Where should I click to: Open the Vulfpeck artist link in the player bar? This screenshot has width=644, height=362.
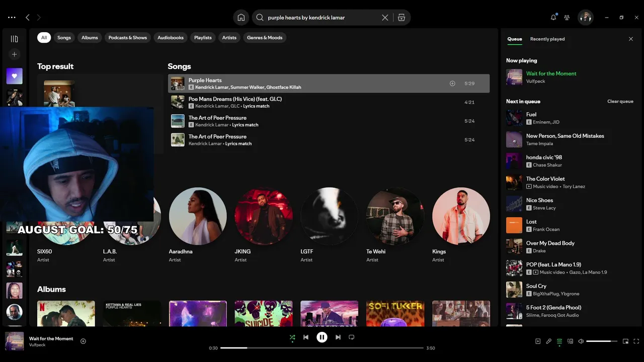coord(37,345)
